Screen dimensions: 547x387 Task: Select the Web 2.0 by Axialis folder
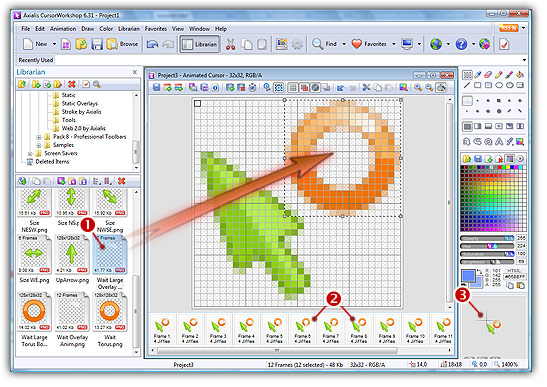pyautogui.click(x=83, y=128)
